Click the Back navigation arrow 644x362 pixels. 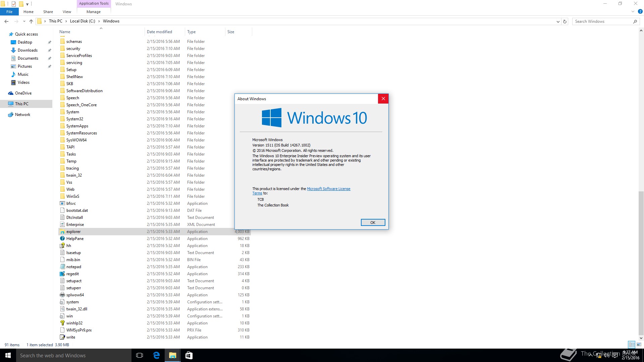[x=6, y=21]
